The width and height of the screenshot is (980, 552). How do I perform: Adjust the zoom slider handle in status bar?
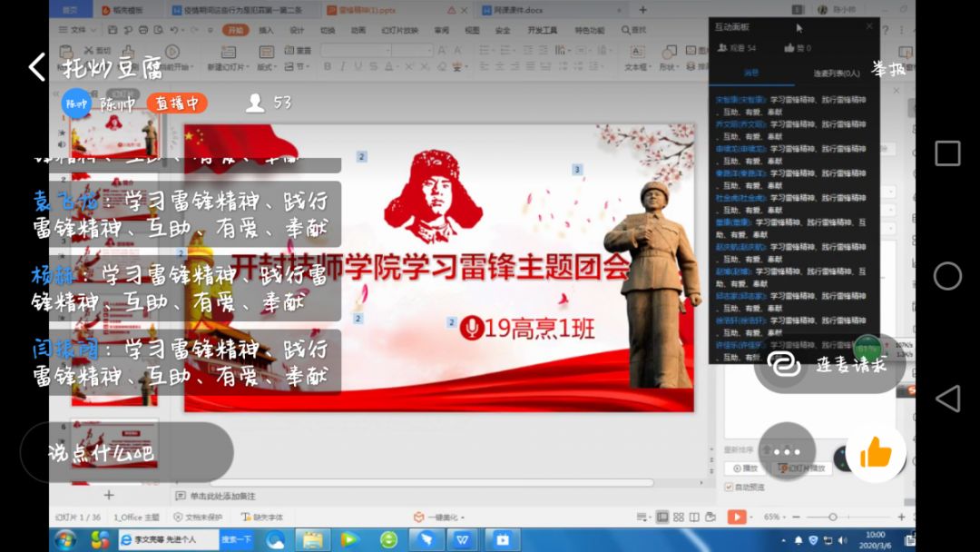832,517
